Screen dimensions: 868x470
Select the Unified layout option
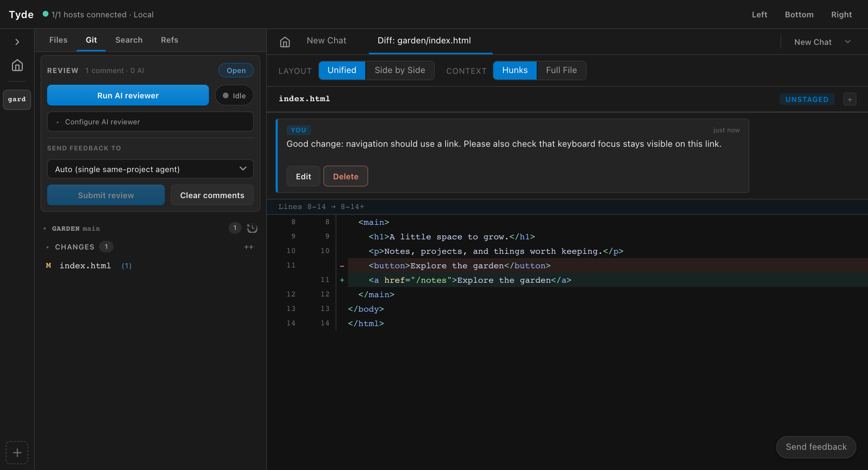(x=342, y=70)
